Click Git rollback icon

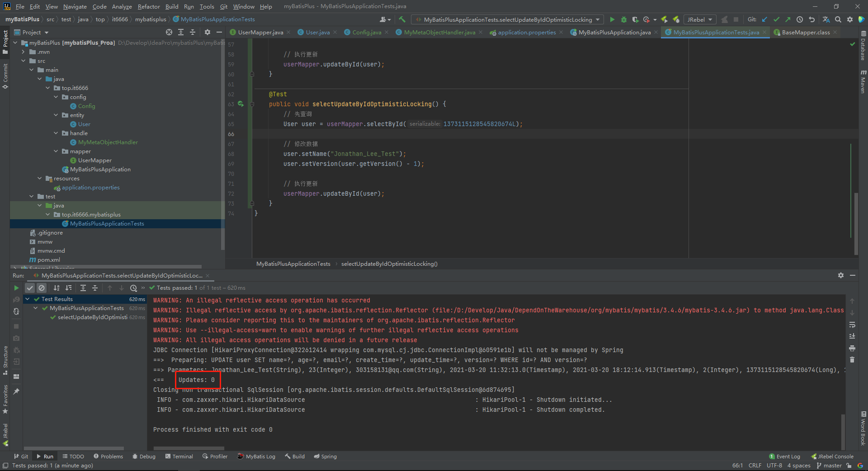(x=811, y=19)
